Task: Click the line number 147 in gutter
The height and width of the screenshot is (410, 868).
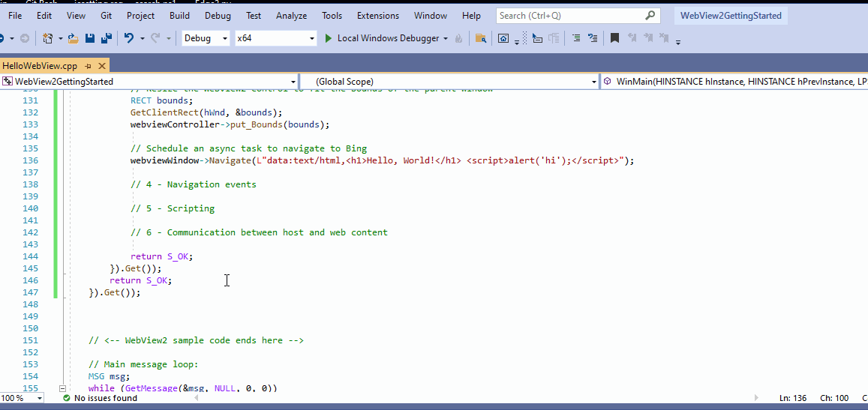Action: click(30, 292)
